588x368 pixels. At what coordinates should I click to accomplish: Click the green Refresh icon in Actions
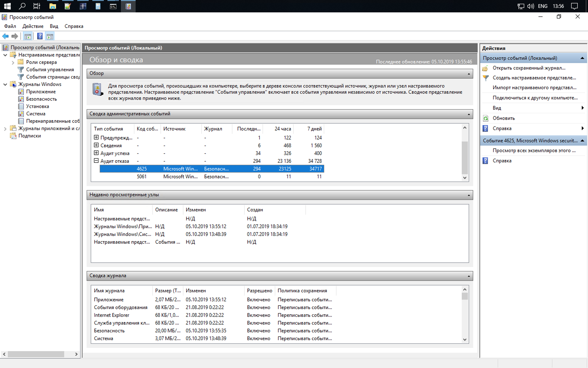click(x=485, y=119)
